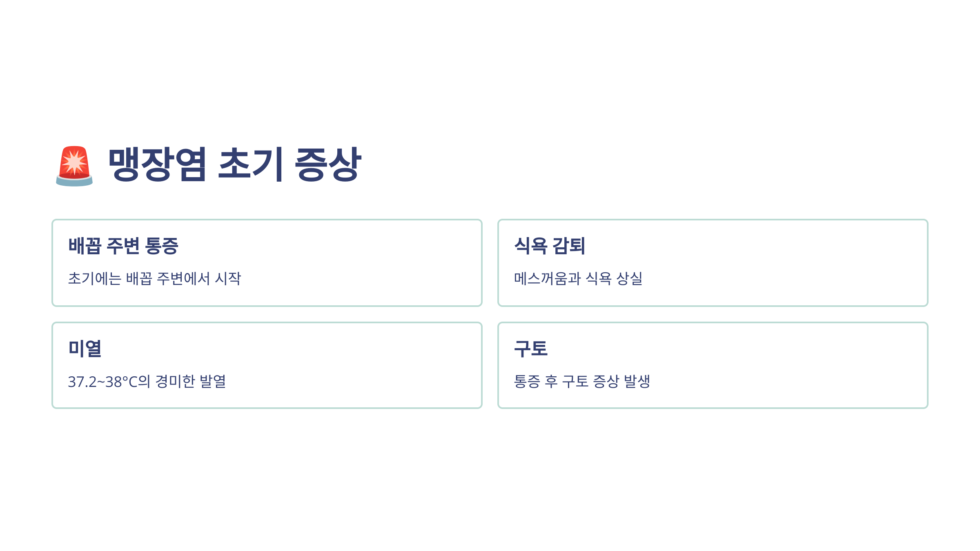Click the 배꼽 주변 통증 card heading
This screenshot has height=551, width=980.
[123, 246]
